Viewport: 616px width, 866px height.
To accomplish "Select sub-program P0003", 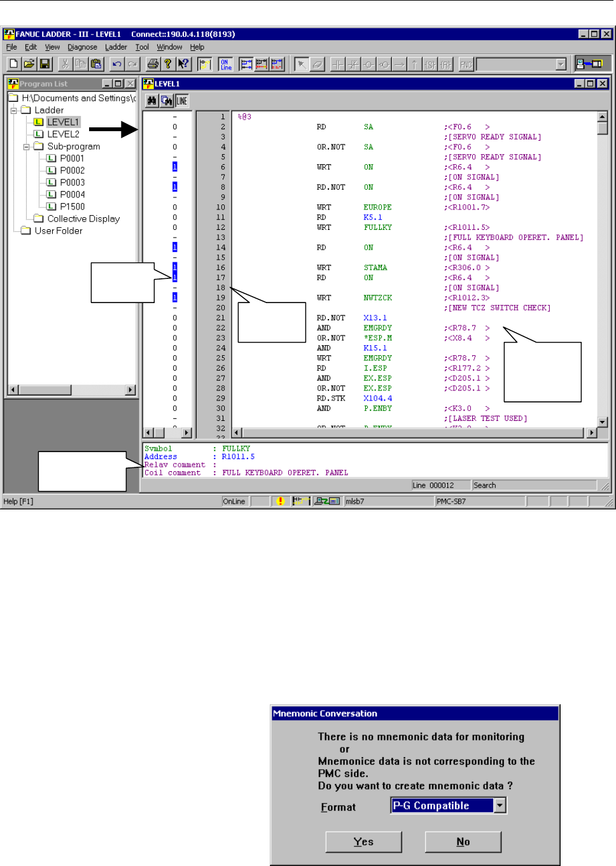I will (x=72, y=183).
